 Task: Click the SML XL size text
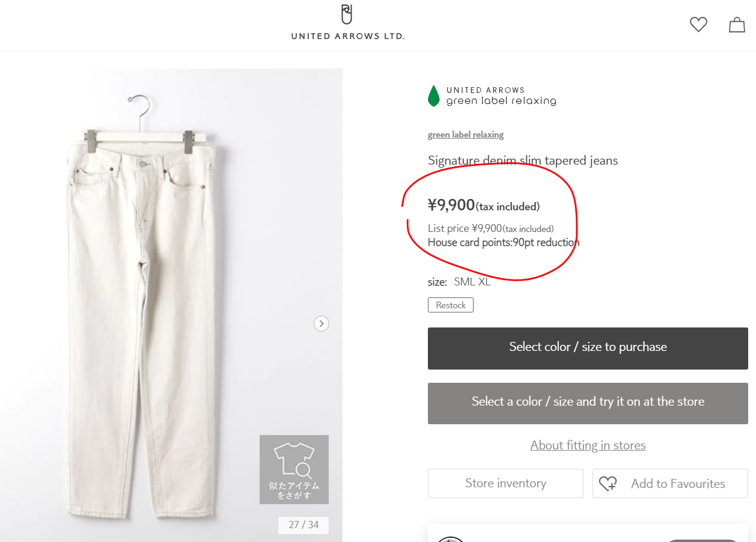tap(472, 282)
